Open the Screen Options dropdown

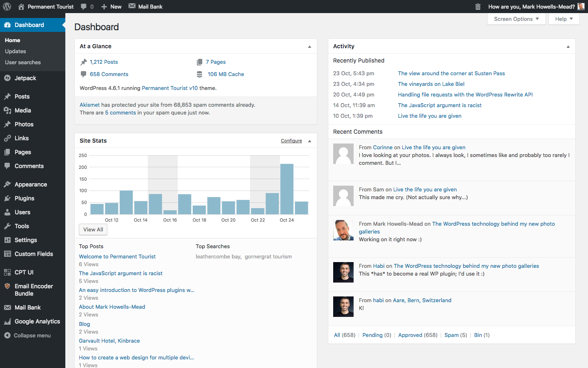516,19
